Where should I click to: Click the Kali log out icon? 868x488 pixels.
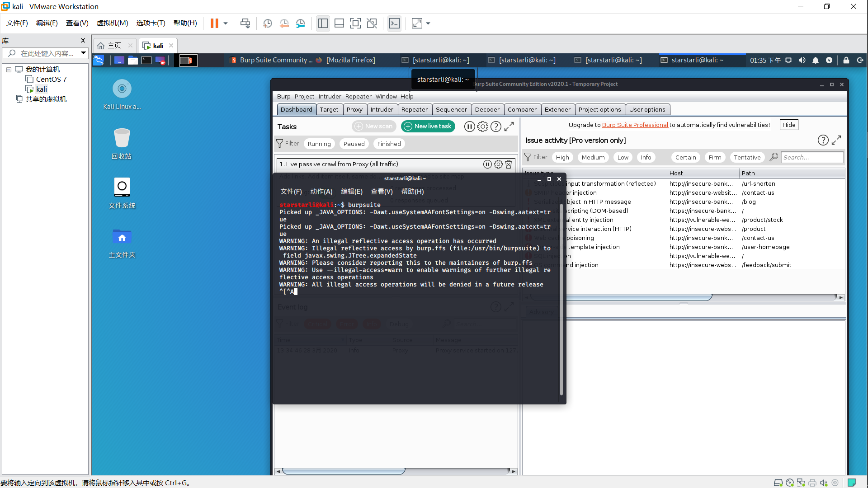click(x=860, y=60)
